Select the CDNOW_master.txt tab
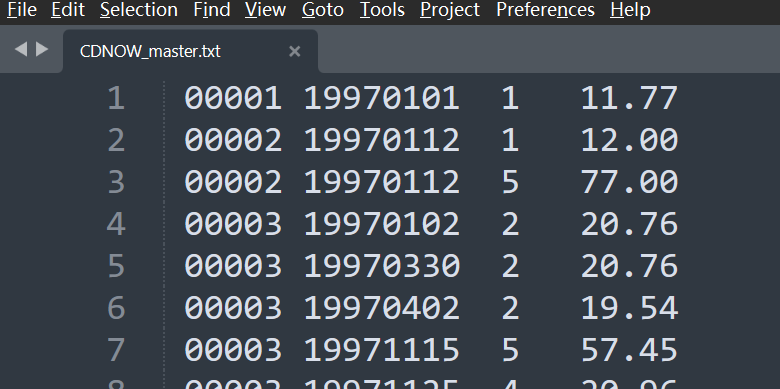This screenshot has height=389, width=780. click(x=191, y=51)
